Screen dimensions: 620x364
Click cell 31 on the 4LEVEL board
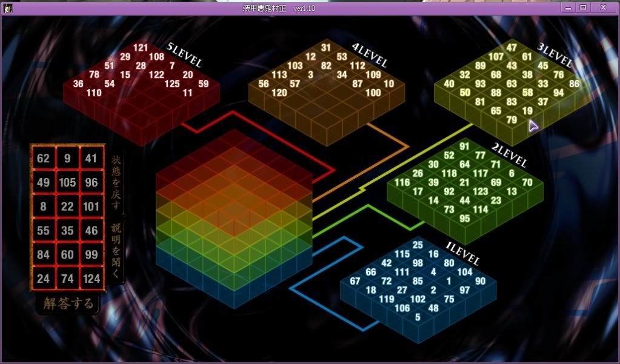click(326, 47)
